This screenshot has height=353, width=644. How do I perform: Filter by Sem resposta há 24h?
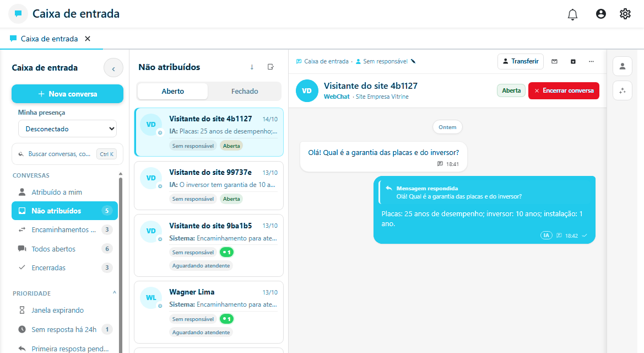click(64, 329)
